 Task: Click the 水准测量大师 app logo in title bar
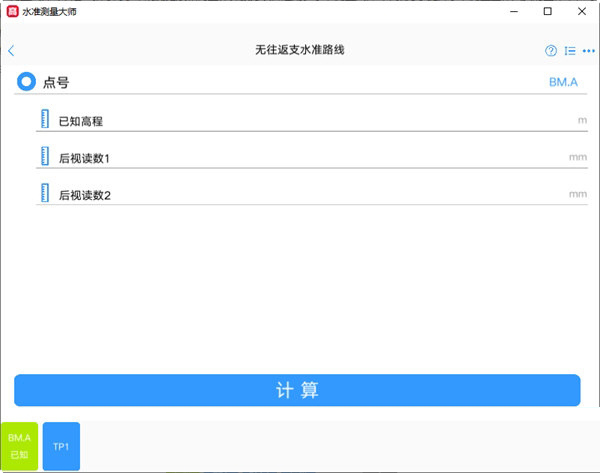point(13,11)
